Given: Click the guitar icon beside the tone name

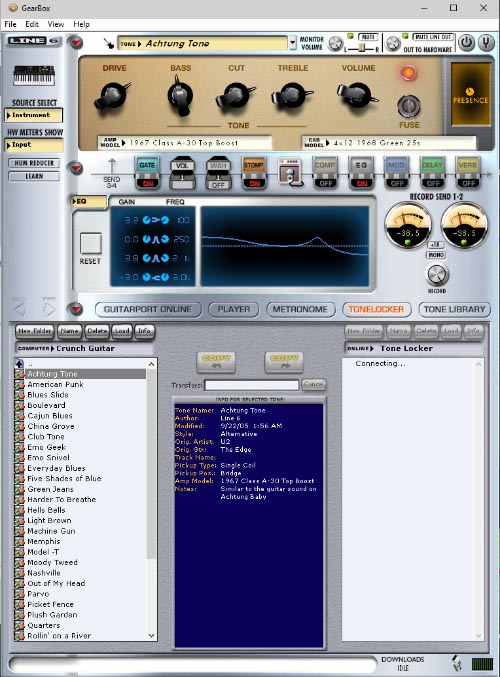Looking at the screenshot, I should 108,44.
